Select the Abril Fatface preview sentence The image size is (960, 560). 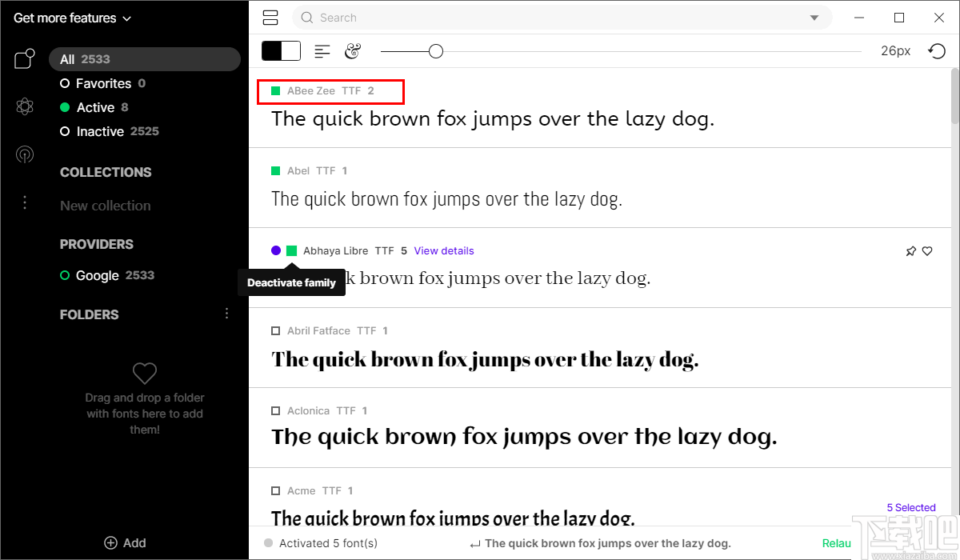click(x=485, y=359)
